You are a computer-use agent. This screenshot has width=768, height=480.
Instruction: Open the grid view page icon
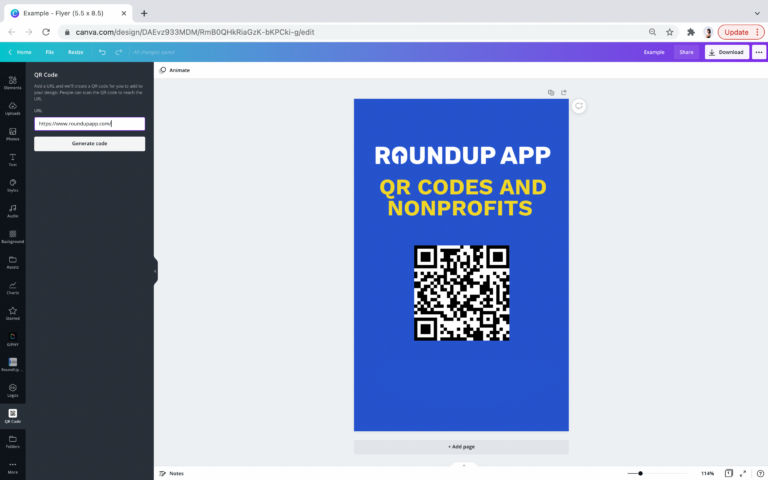(x=729, y=473)
